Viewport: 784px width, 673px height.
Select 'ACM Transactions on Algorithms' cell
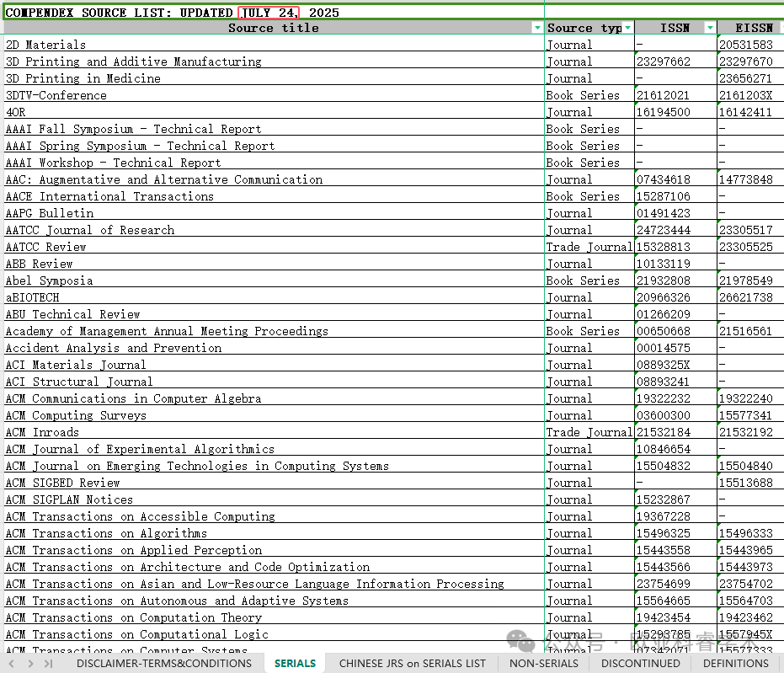[x=274, y=533]
